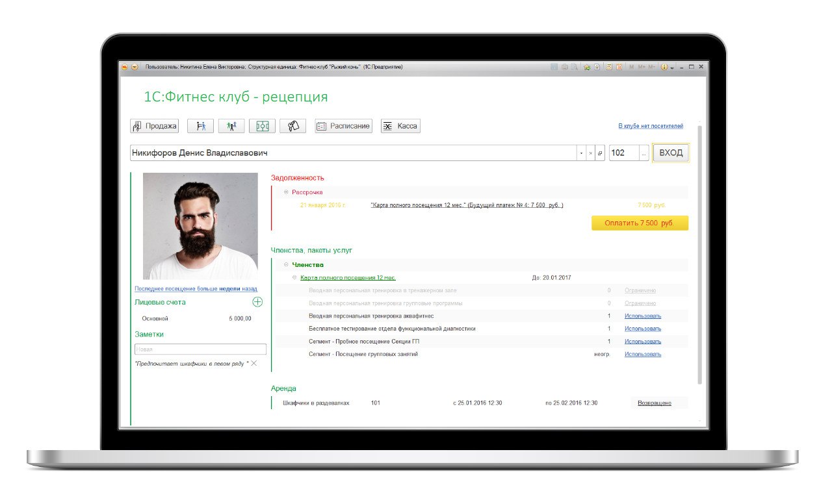Viewport: 832px width, 504px height.
Task: Clear the client name field with x
Action: tap(590, 153)
